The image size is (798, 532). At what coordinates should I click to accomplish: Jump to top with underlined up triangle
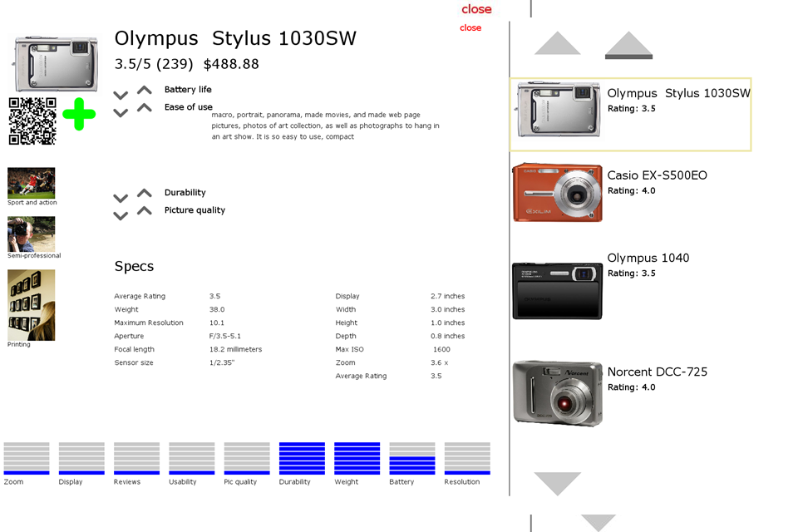628,45
